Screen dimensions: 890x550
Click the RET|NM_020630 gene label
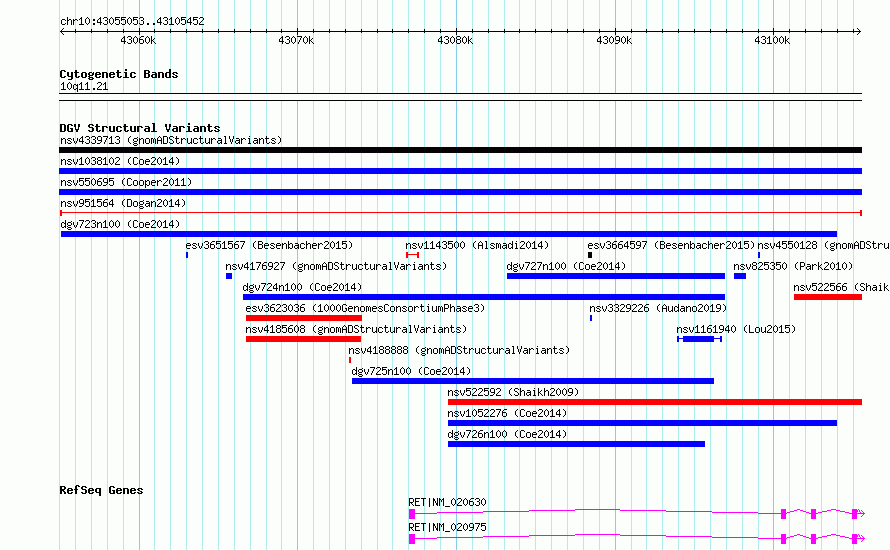pos(447,502)
